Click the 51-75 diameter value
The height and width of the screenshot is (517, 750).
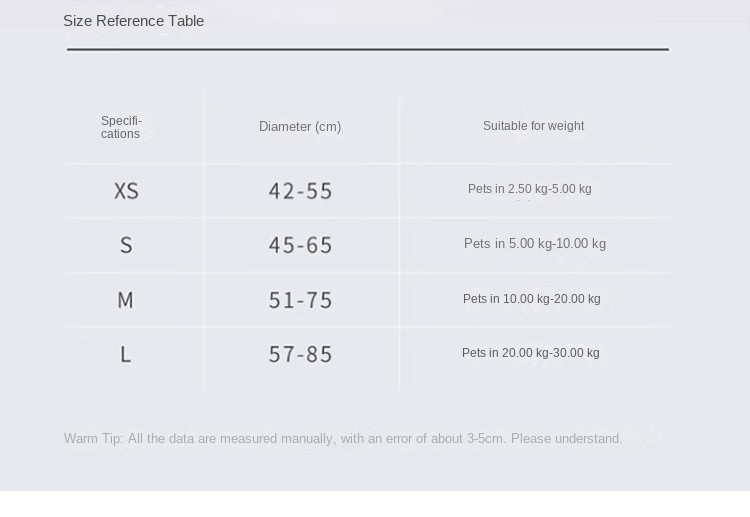coord(300,300)
